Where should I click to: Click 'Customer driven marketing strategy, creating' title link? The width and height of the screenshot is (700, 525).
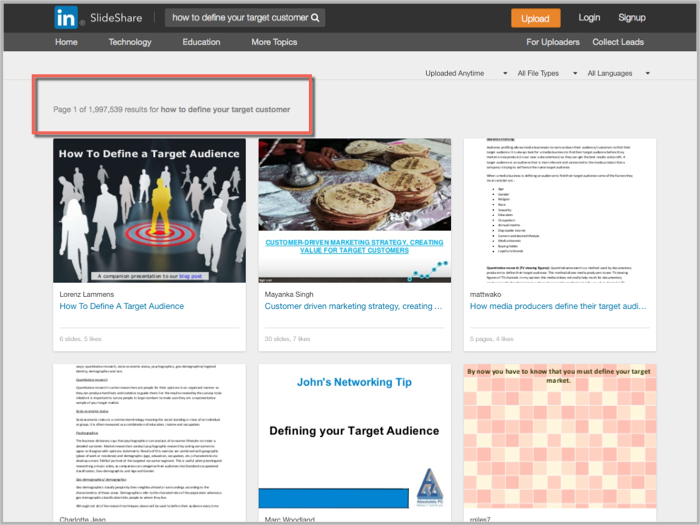(x=353, y=306)
